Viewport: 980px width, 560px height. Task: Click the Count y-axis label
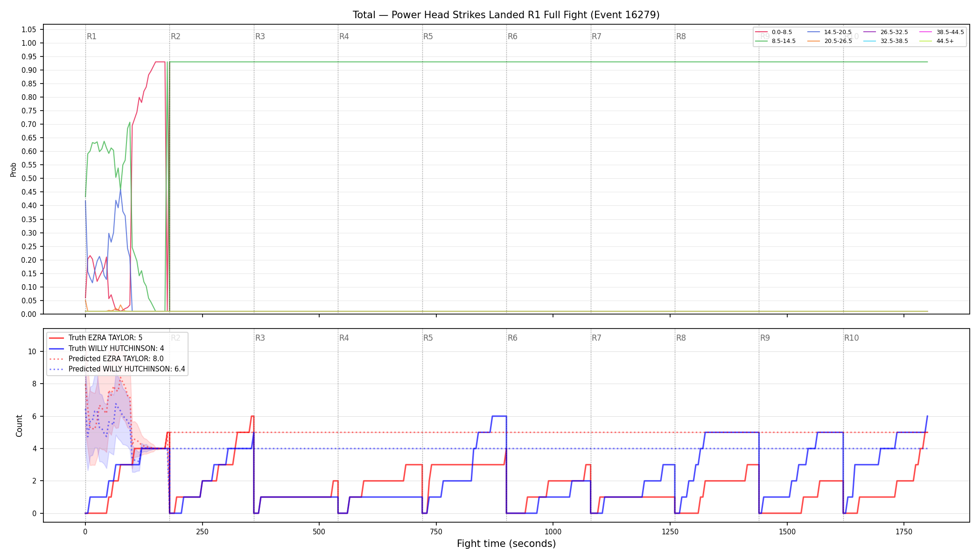[x=19, y=426]
